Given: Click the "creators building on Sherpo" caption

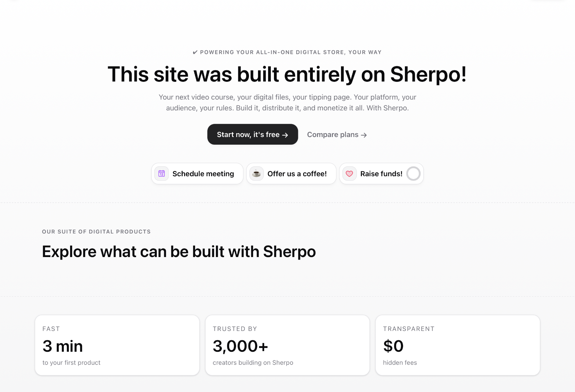Looking at the screenshot, I should click(x=253, y=363).
